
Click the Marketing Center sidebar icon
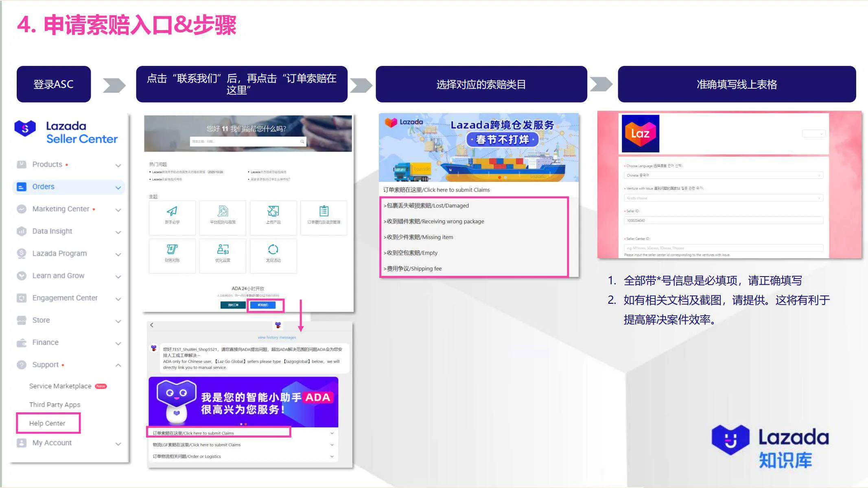click(22, 209)
